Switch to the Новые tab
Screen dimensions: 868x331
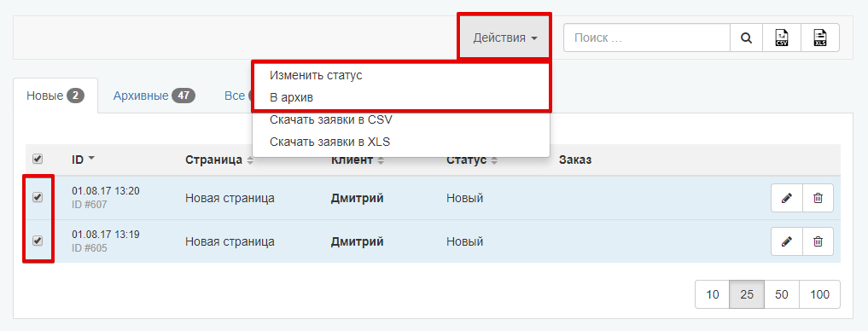(x=55, y=96)
